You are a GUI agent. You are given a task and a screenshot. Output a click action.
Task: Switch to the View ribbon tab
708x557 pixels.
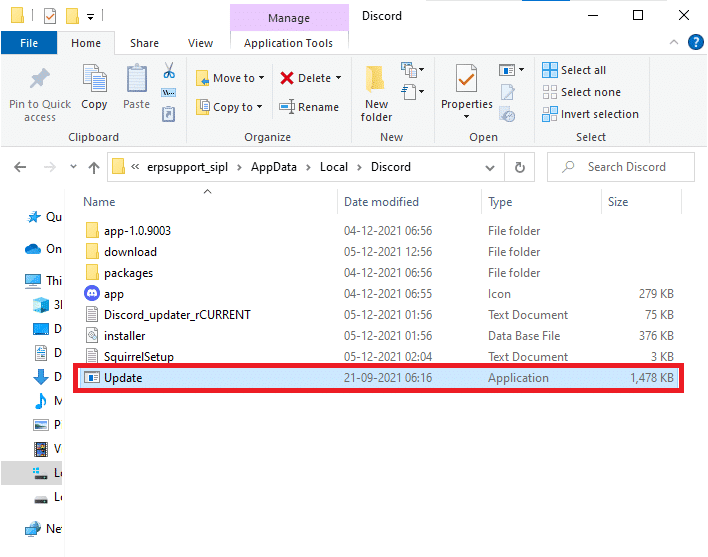pos(200,43)
